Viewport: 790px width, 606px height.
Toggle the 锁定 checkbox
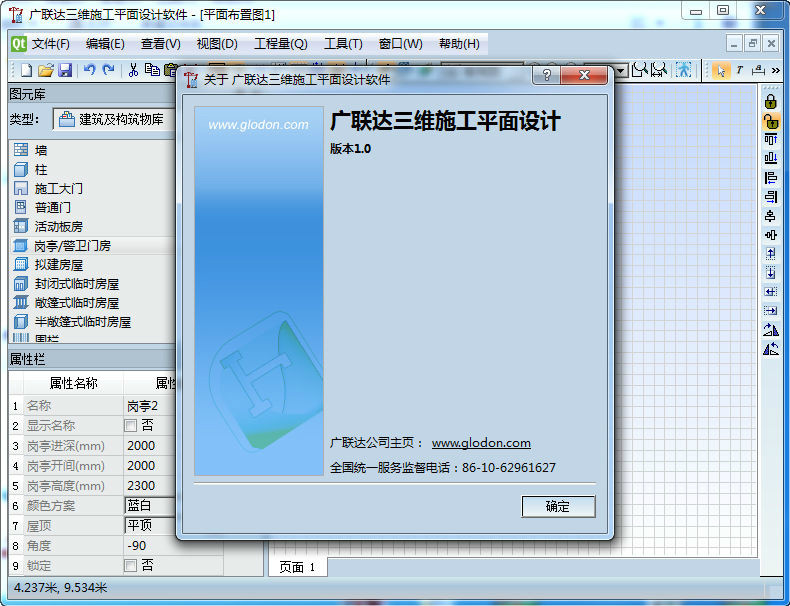tap(130, 566)
